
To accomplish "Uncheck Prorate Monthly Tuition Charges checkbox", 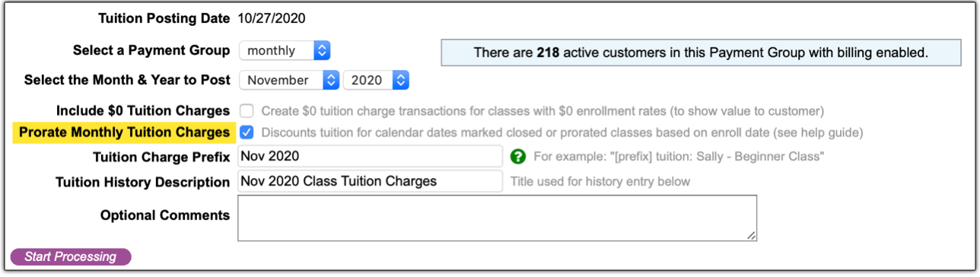I will pyautogui.click(x=247, y=132).
